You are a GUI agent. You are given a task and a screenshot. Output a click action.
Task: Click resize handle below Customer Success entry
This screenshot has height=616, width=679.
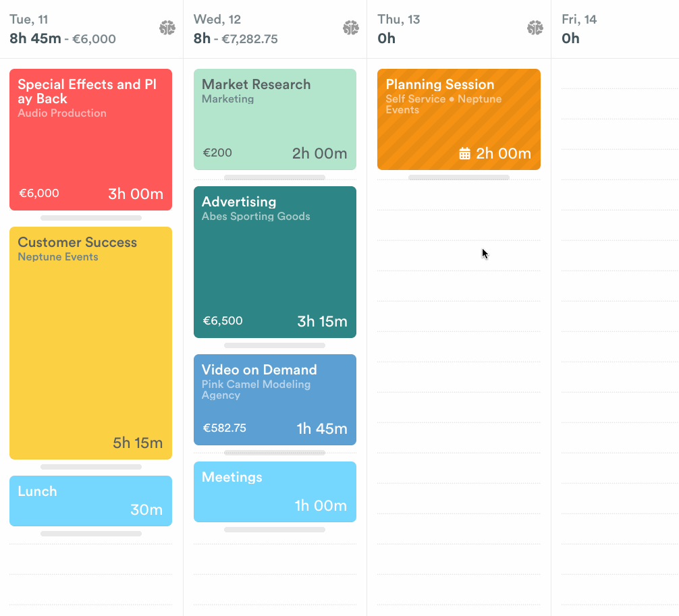pos(91,467)
